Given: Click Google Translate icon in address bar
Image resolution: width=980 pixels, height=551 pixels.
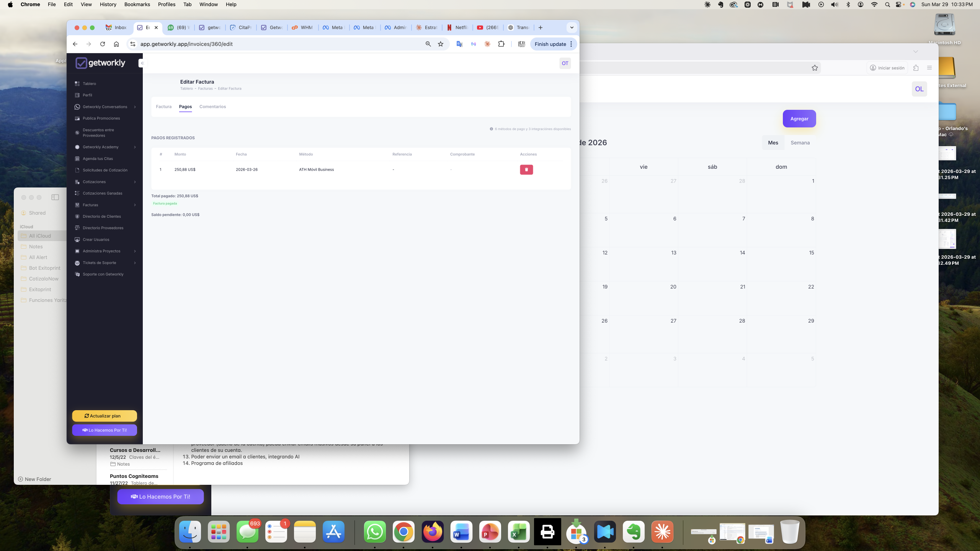Looking at the screenshot, I should (x=459, y=44).
